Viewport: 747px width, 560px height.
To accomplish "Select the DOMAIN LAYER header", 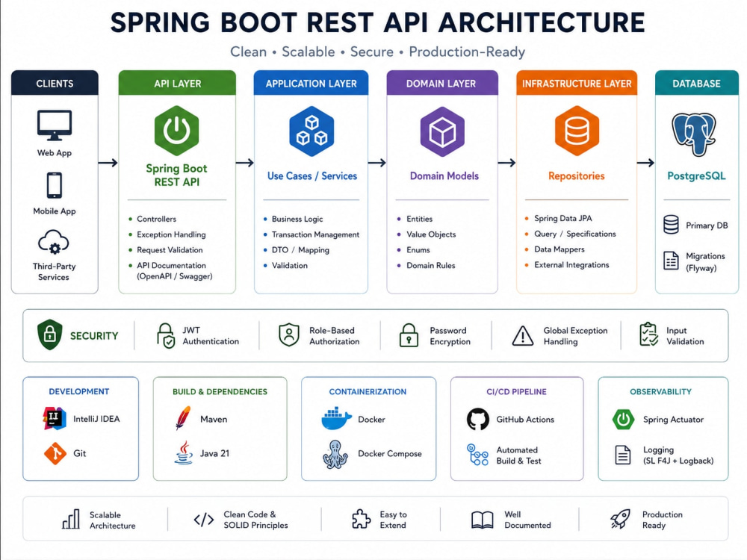I will [x=442, y=84].
